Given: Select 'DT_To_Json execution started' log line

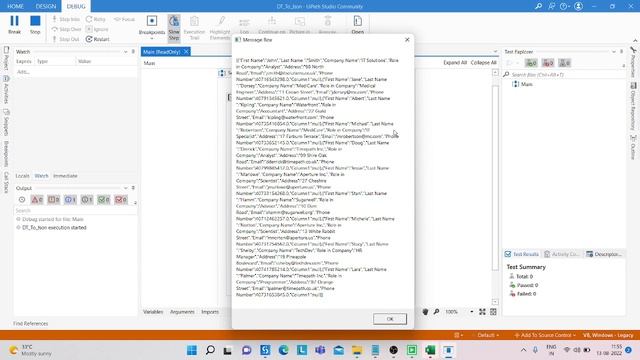Looking at the screenshot, I should (54, 228).
